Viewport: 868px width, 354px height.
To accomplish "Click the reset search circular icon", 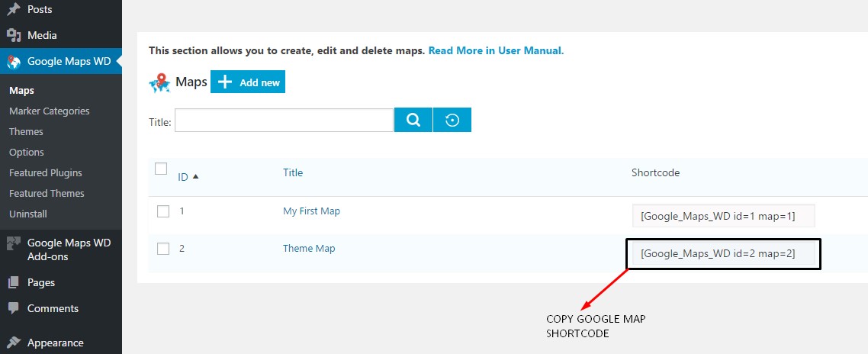I will click(x=452, y=120).
